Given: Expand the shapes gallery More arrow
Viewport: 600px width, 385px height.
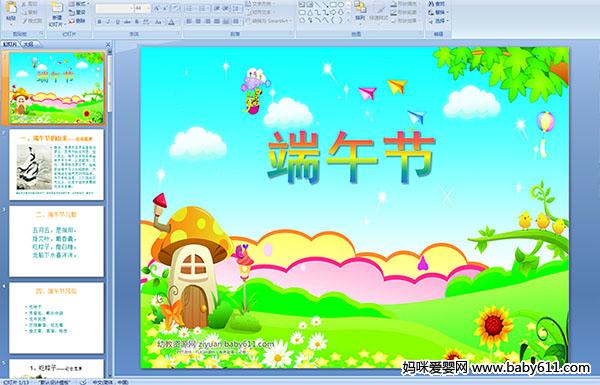Looking at the screenshot, I should (348, 19).
